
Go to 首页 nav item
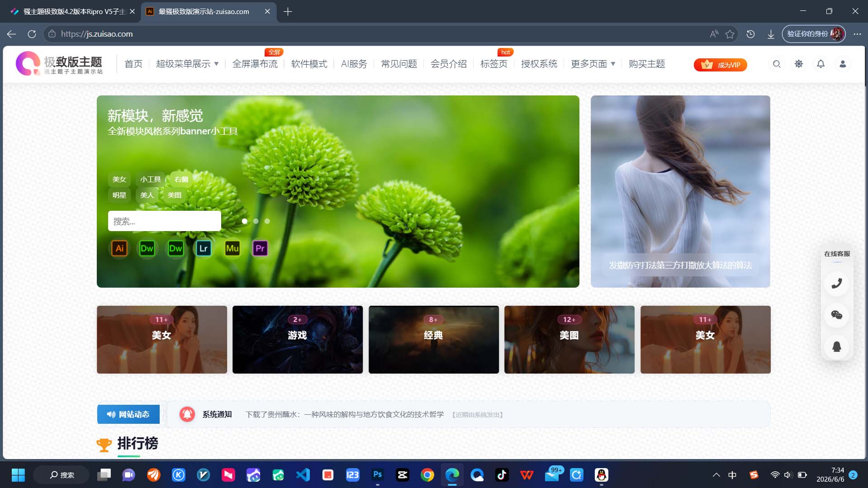133,64
